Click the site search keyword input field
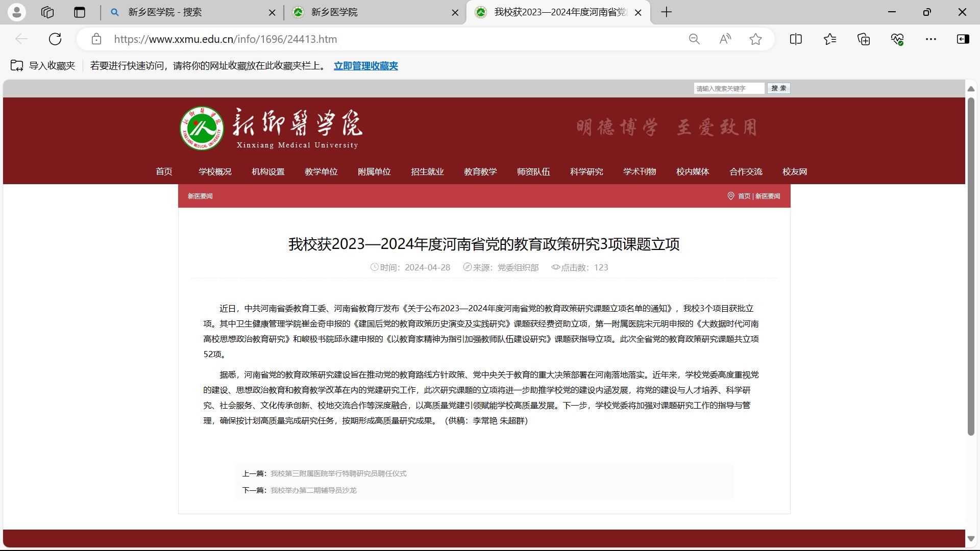Image resolution: width=980 pixels, height=551 pixels. [728, 88]
